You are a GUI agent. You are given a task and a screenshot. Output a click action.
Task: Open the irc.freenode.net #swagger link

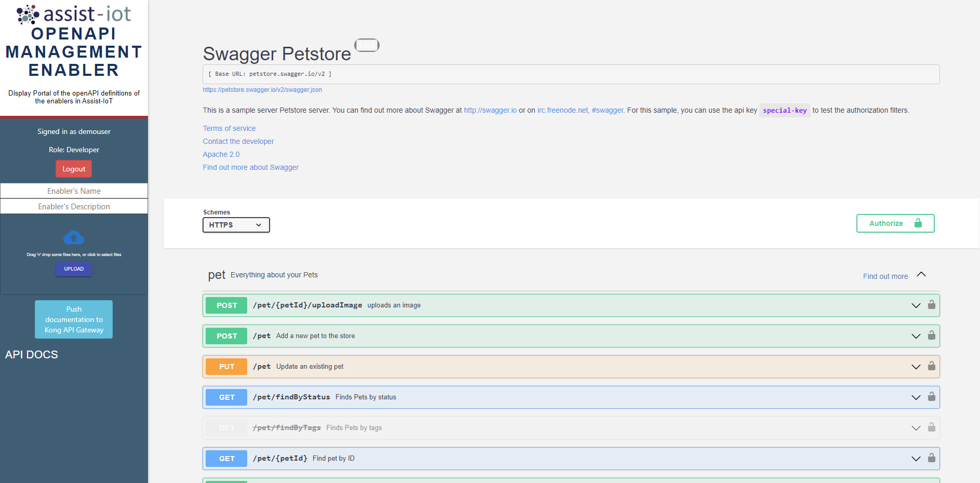tap(581, 110)
